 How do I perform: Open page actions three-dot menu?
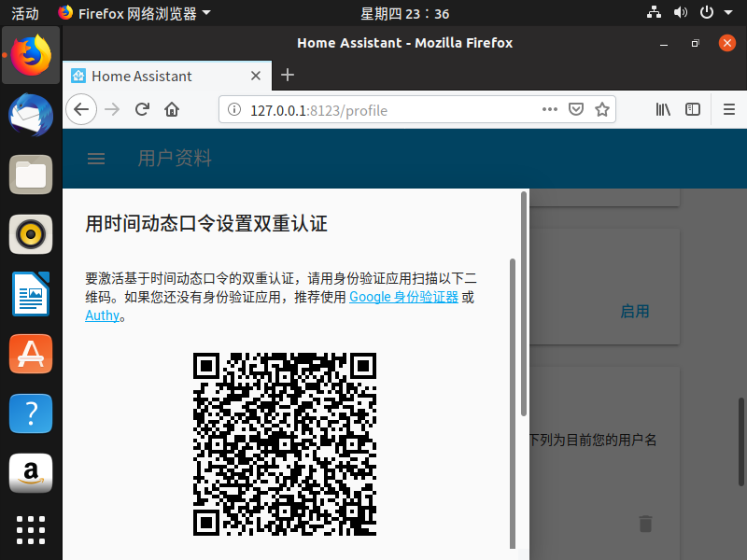pyautogui.click(x=550, y=109)
